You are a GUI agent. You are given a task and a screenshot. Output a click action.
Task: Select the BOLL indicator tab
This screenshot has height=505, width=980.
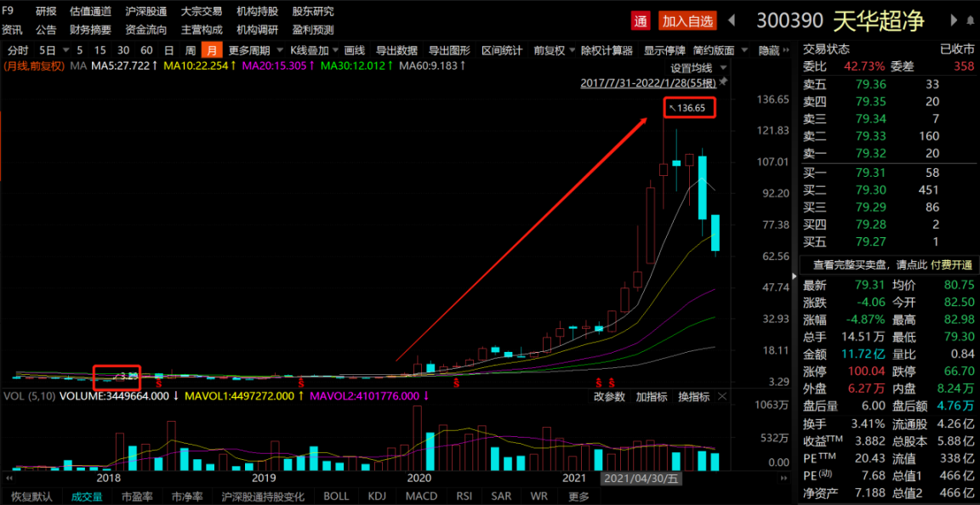point(336,496)
